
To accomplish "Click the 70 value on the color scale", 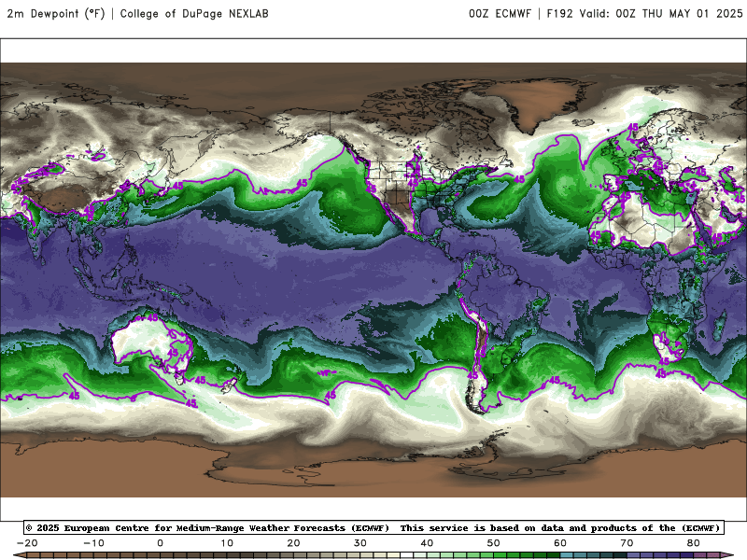I will tap(627, 543).
